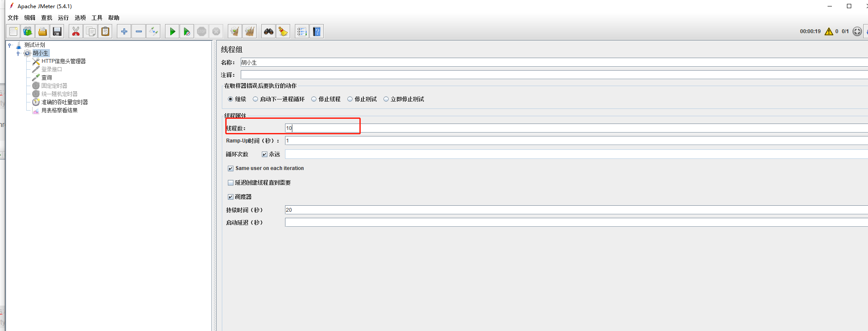
Task: Open Search with binoculars icon
Action: (x=269, y=31)
